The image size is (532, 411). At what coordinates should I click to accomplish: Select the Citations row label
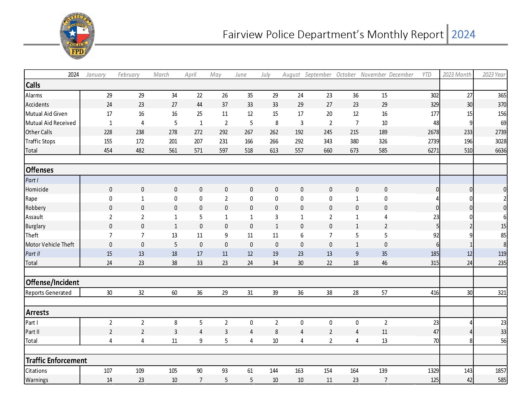pyautogui.click(x=36, y=371)
